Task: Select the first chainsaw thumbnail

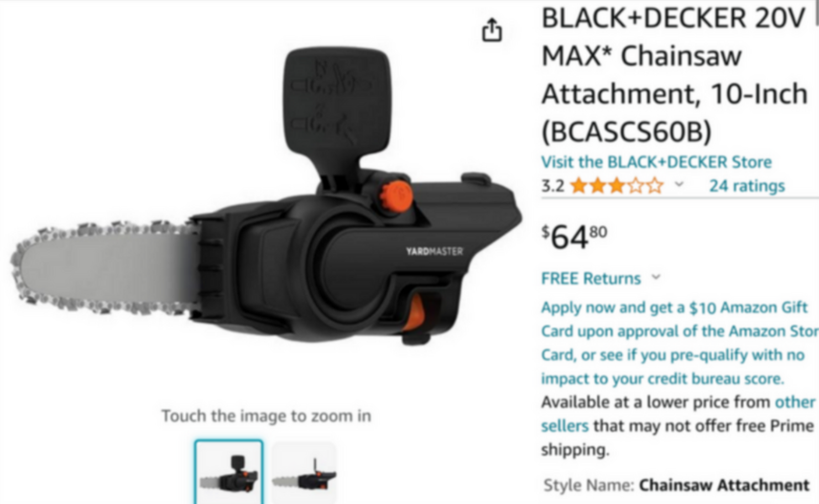Action: [229, 472]
